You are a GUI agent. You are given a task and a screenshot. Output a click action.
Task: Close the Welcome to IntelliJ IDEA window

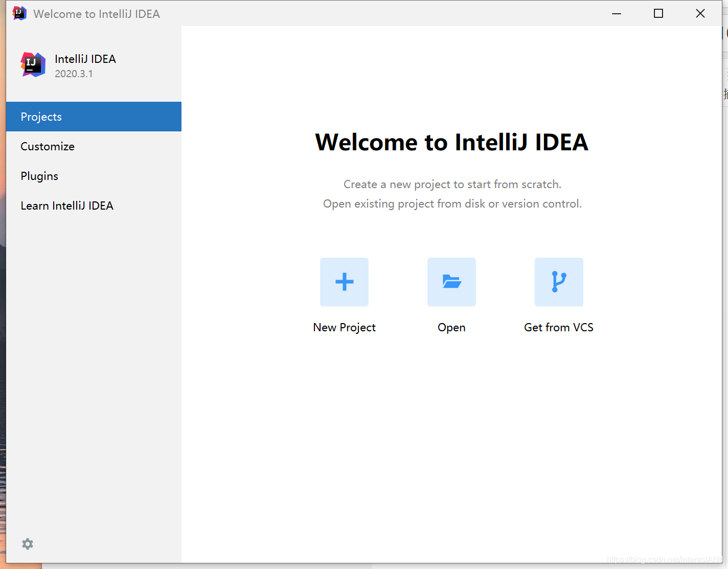point(700,13)
